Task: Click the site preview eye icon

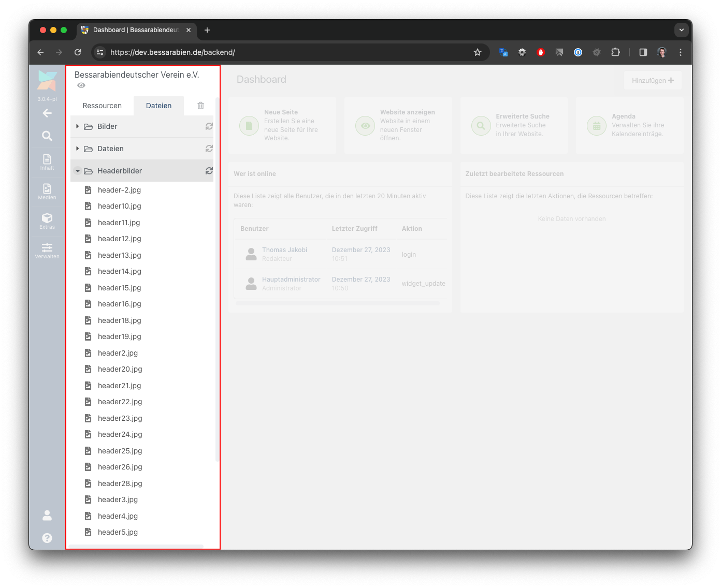Action: pos(81,85)
